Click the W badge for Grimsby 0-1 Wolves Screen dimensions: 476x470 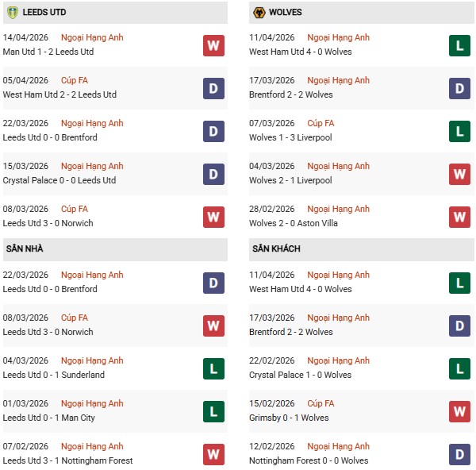(459, 411)
